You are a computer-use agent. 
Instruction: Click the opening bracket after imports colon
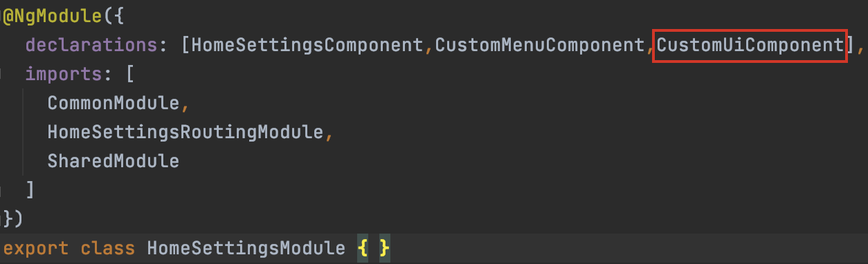[x=129, y=75]
